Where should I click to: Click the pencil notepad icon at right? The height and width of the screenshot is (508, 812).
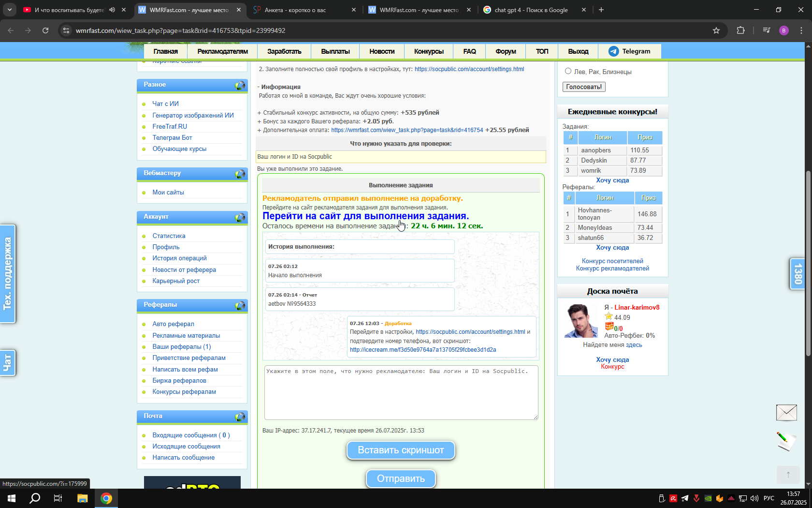click(x=786, y=441)
